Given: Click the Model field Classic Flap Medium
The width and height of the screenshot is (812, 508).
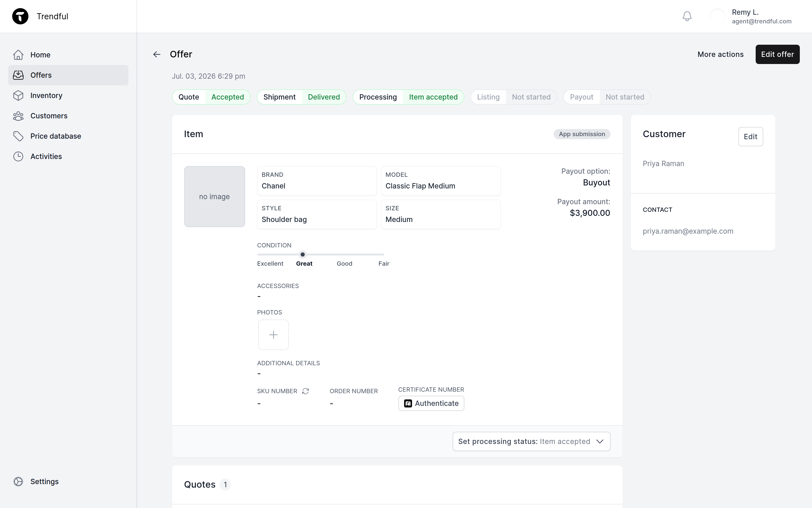Looking at the screenshot, I should pyautogui.click(x=441, y=181).
